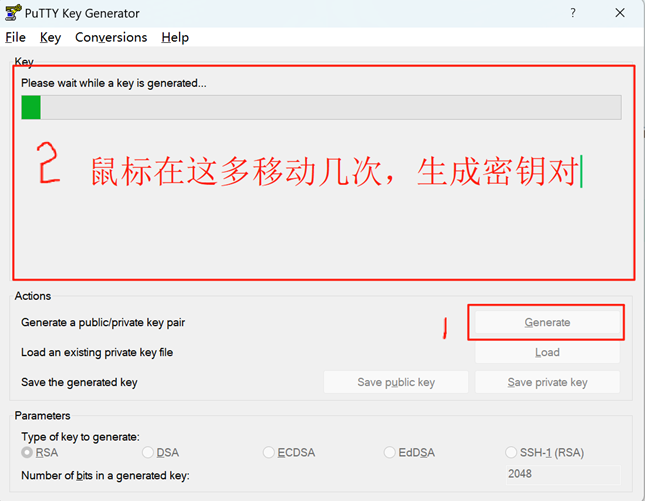Screen dimensions: 645x501
Task: Select the DSA key type
Action: (147, 453)
